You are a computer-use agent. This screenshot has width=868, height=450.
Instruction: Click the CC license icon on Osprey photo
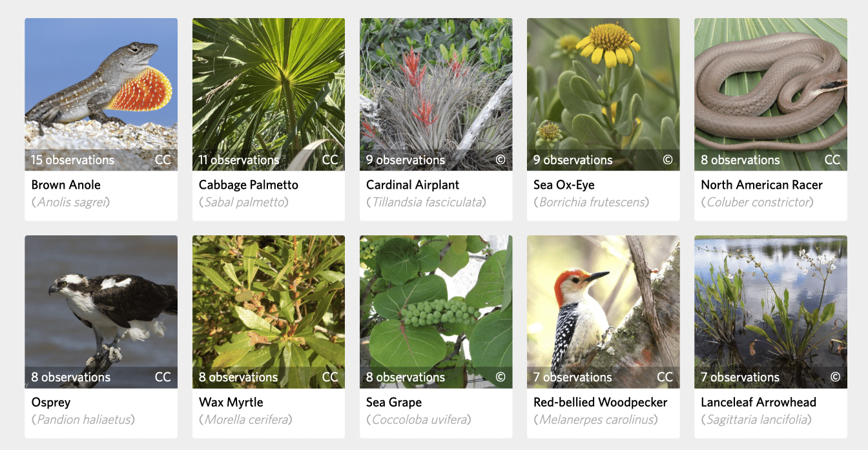click(163, 377)
